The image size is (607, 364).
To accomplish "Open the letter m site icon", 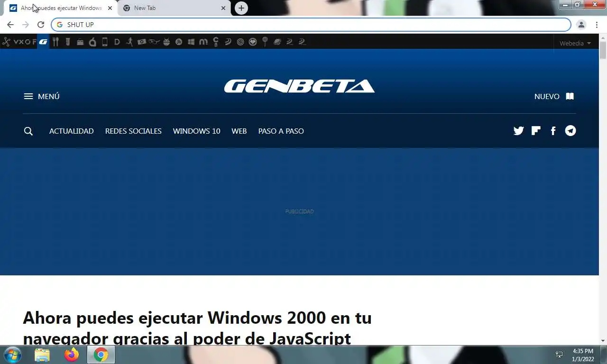I will [203, 42].
